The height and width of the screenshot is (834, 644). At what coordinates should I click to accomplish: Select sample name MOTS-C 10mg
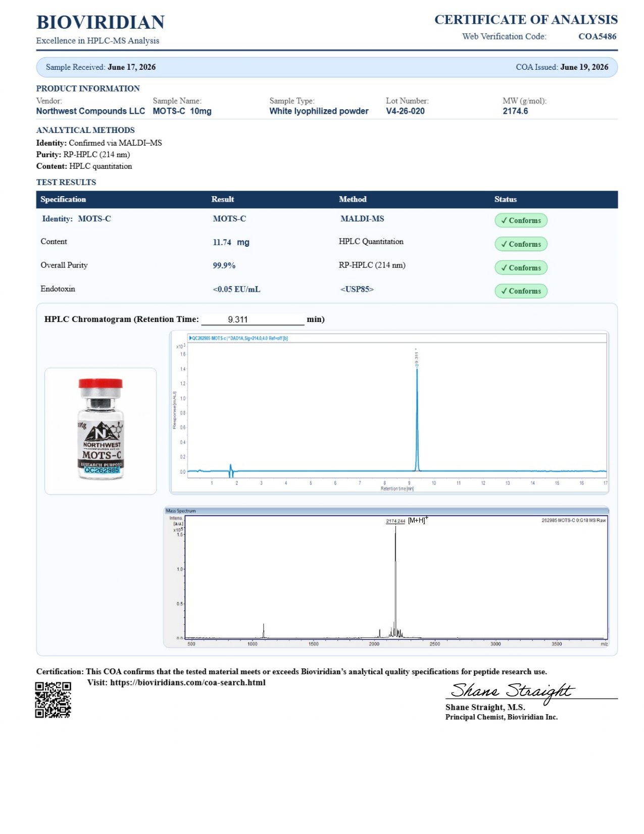pyautogui.click(x=182, y=111)
